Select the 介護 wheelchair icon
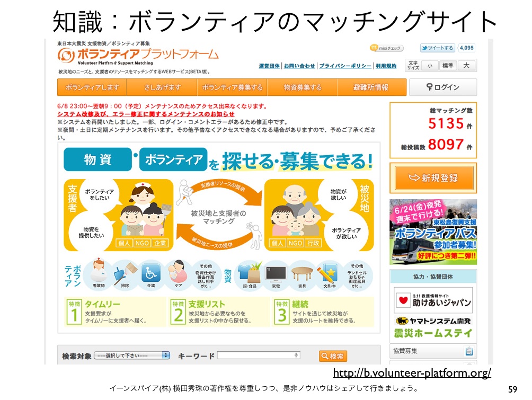 [152, 273]
